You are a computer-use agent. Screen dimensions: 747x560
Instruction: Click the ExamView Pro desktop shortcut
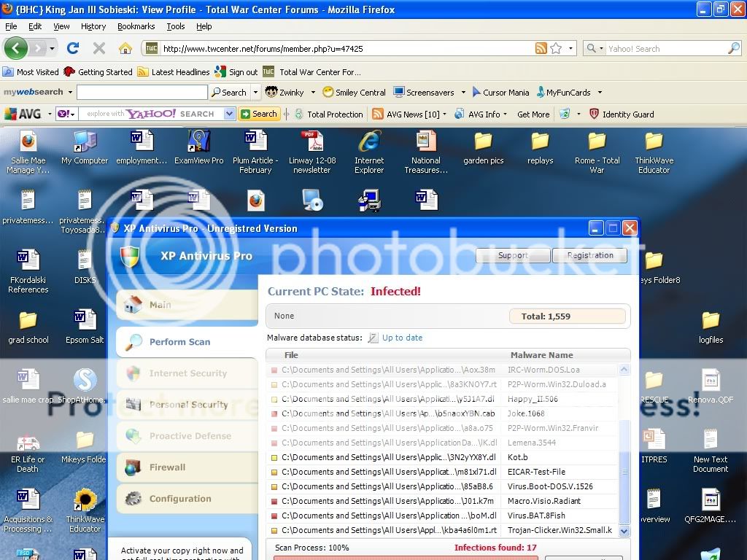point(198,152)
